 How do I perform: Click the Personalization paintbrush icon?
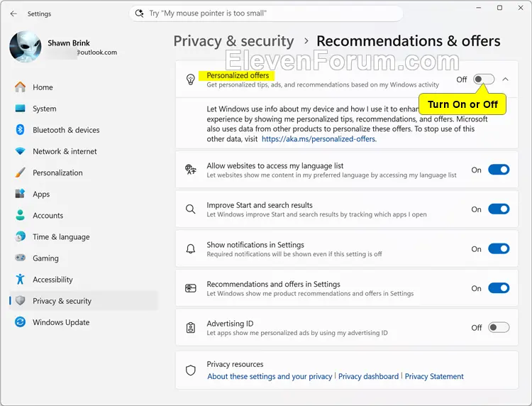click(x=20, y=172)
